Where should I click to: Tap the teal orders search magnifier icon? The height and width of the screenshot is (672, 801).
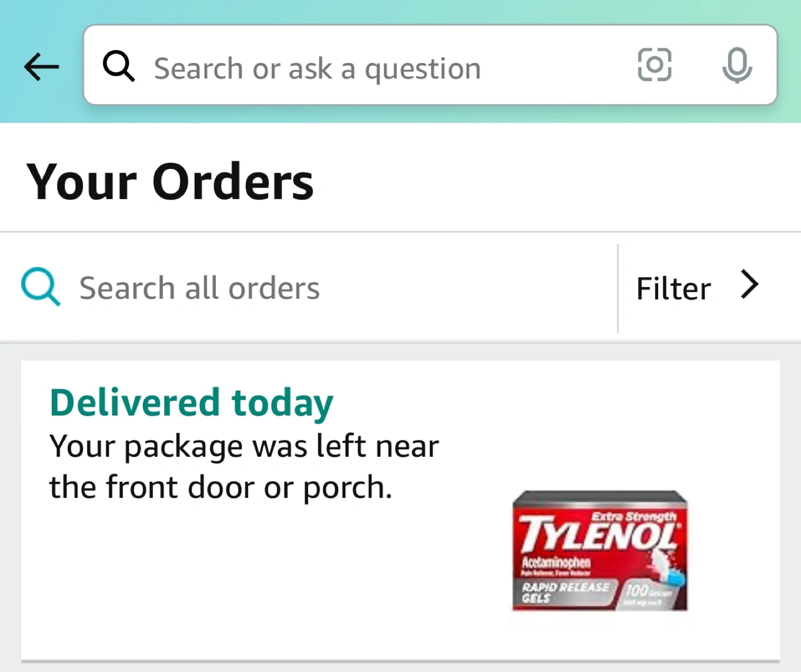click(x=41, y=287)
